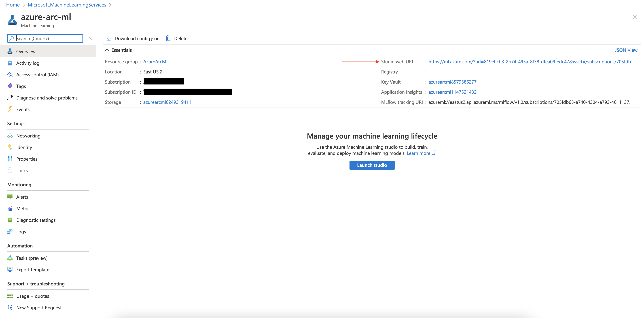Screen dimensions: 644x318
Task: Click the MLflow tracking URI value
Action: [x=531, y=102]
